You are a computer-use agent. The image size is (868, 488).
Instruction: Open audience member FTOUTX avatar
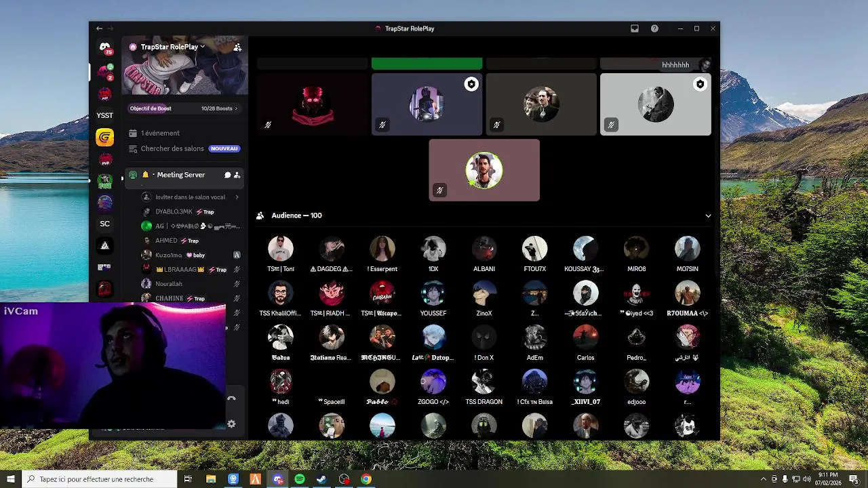click(x=535, y=249)
